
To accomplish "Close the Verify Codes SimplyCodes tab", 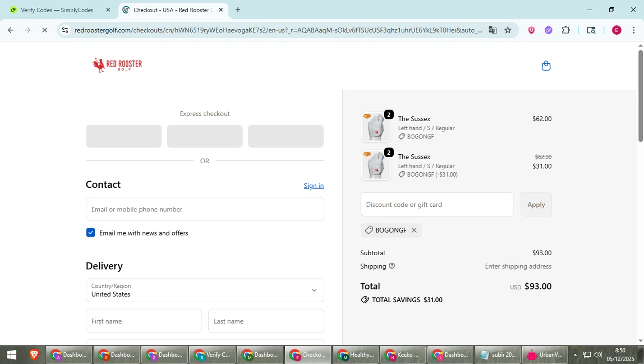I will (108, 10).
